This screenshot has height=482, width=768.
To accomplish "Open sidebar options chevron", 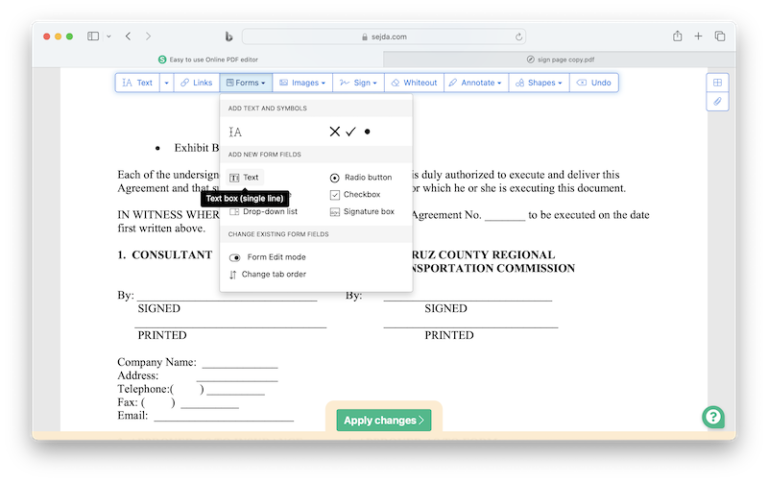I will pos(109,36).
